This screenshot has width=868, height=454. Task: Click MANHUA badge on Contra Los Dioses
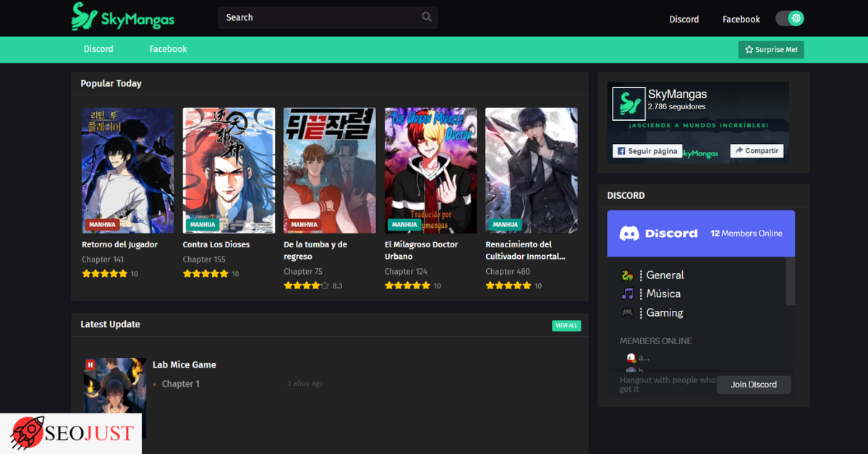[203, 225]
